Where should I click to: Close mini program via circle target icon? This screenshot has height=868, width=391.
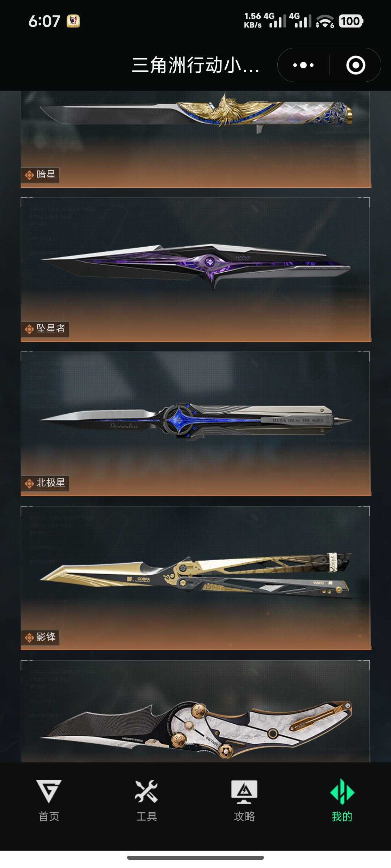pos(356,65)
